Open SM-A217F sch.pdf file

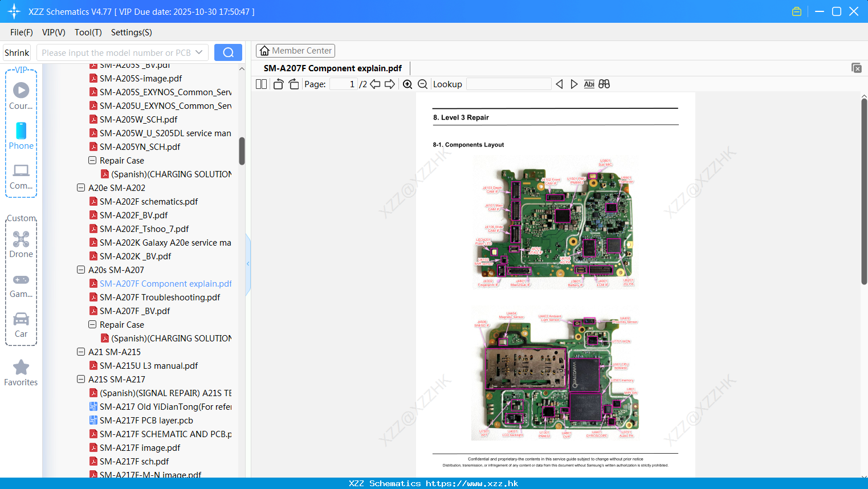pyautogui.click(x=129, y=461)
